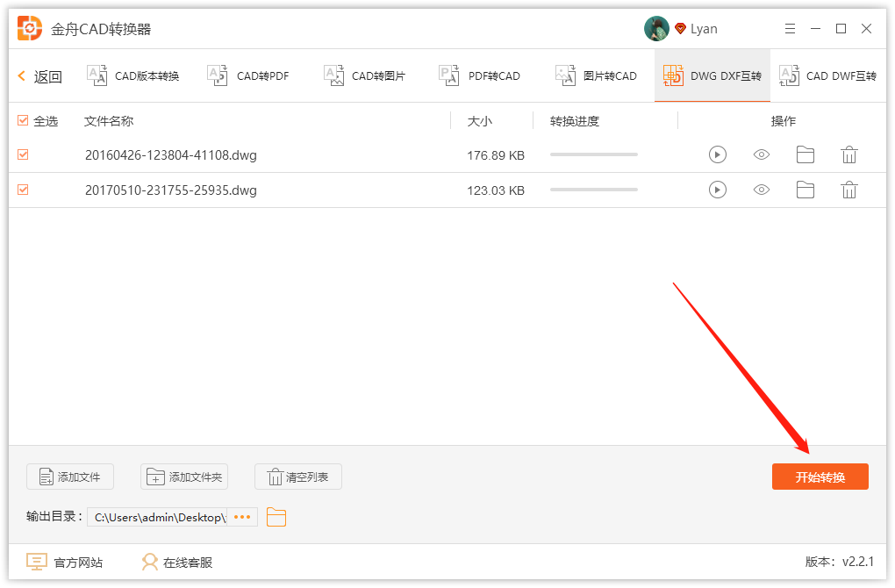This screenshot has width=895, height=588.
Task: Preview the first DWG file
Action: (x=761, y=154)
